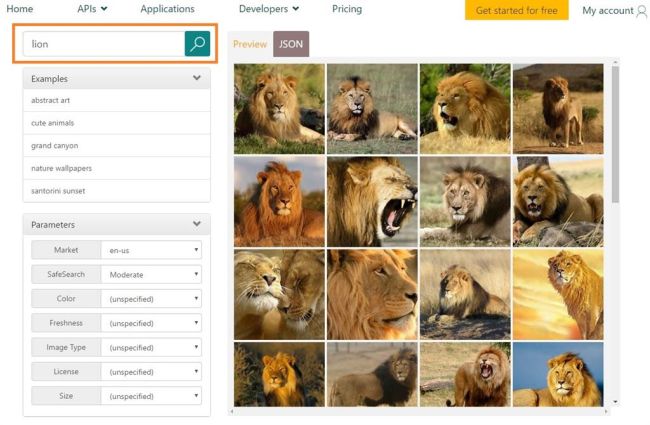The width and height of the screenshot is (650, 425).
Task: Open the two lions nuzzling thumbnail
Action: coord(279,294)
